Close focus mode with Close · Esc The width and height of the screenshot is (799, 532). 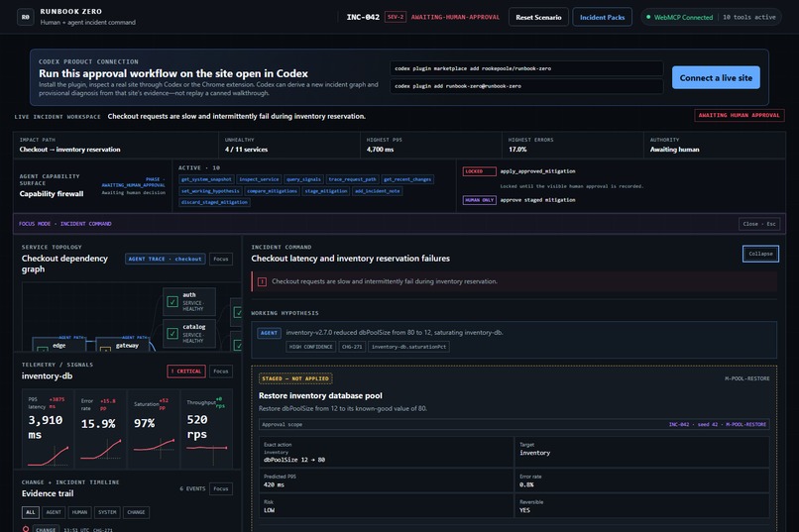758,224
